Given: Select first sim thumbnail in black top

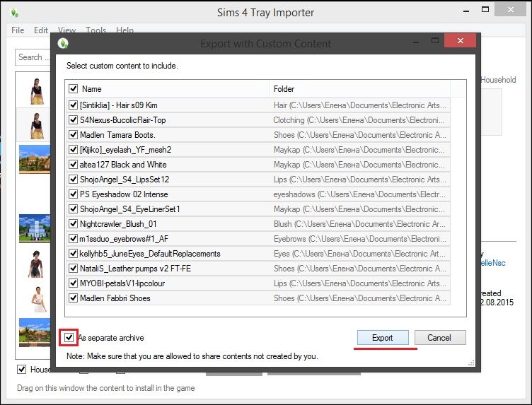Looking at the screenshot, I should click(37, 91).
